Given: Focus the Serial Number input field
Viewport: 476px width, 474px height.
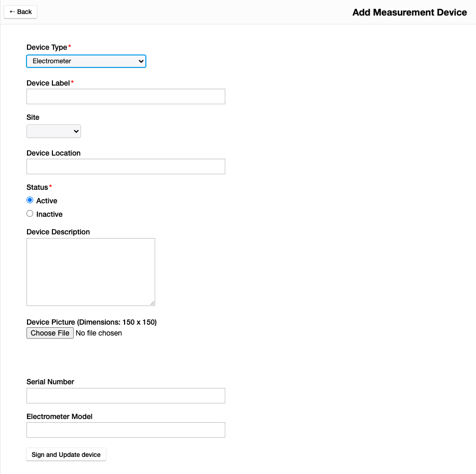Looking at the screenshot, I should 126,396.
